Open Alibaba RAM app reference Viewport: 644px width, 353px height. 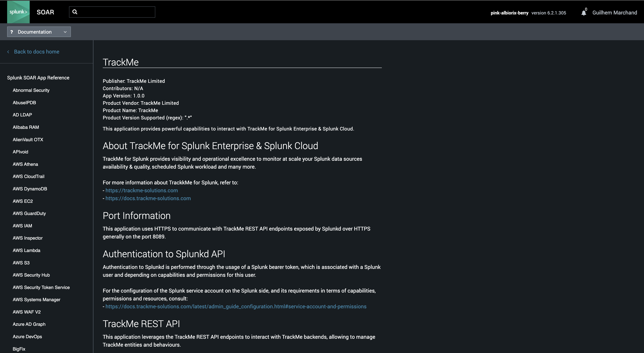click(x=26, y=127)
